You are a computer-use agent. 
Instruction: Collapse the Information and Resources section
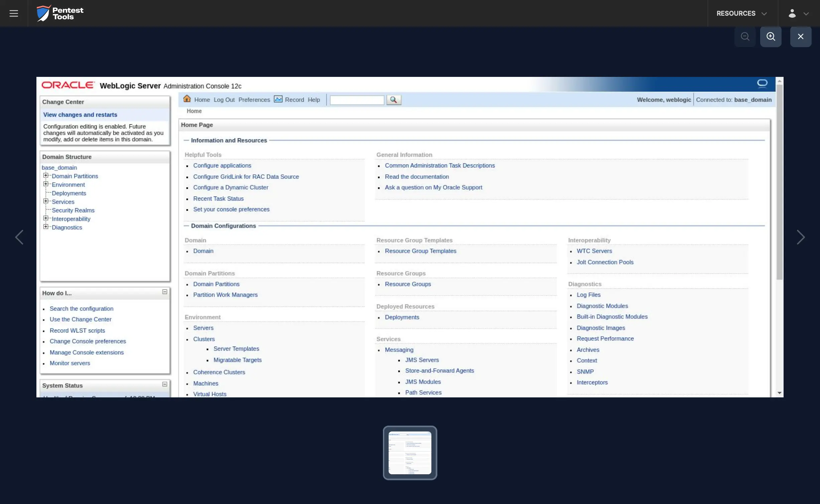point(186,140)
